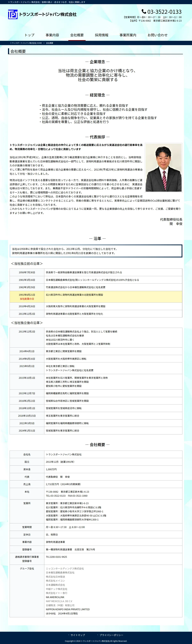Open group company link 日梱物流（中国）有限公司

[x=60, y=605]
